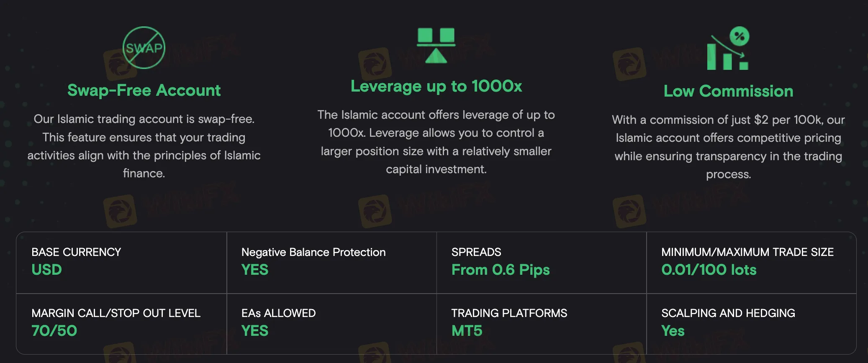
Task: Click the From 0.6 Pips spreads value
Action: (501, 270)
